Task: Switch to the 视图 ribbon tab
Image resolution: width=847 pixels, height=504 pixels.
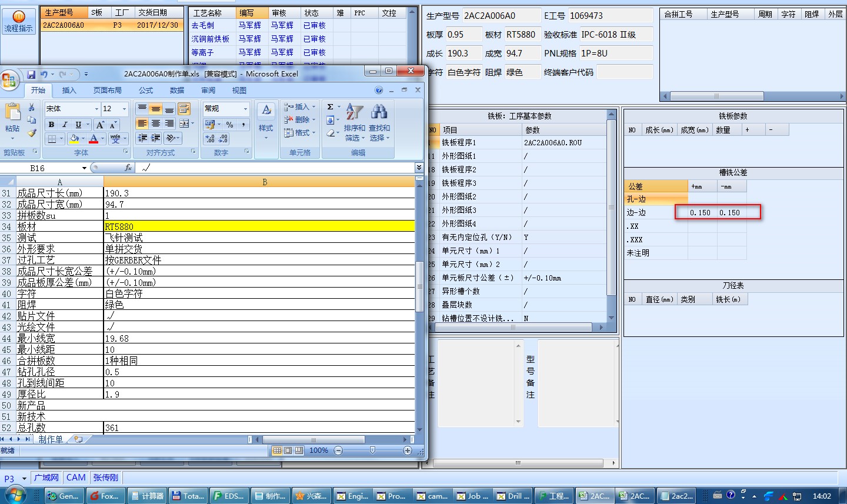Action: [x=239, y=90]
